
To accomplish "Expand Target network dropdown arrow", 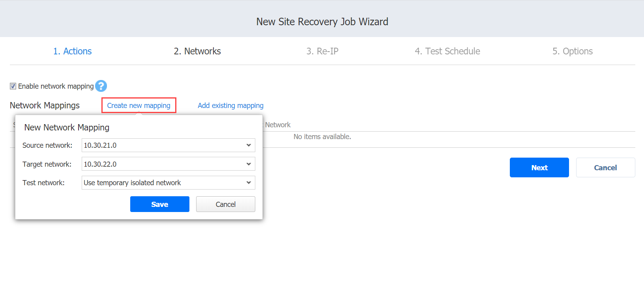I will click(x=249, y=164).
